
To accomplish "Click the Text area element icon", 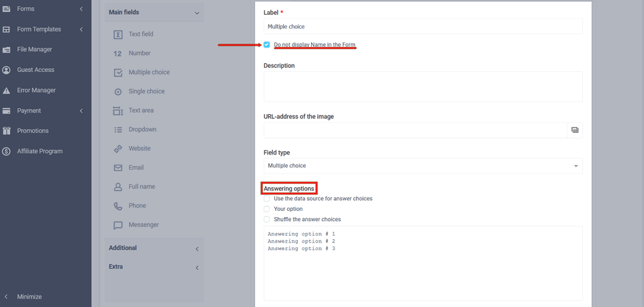I will pos(118,111).
